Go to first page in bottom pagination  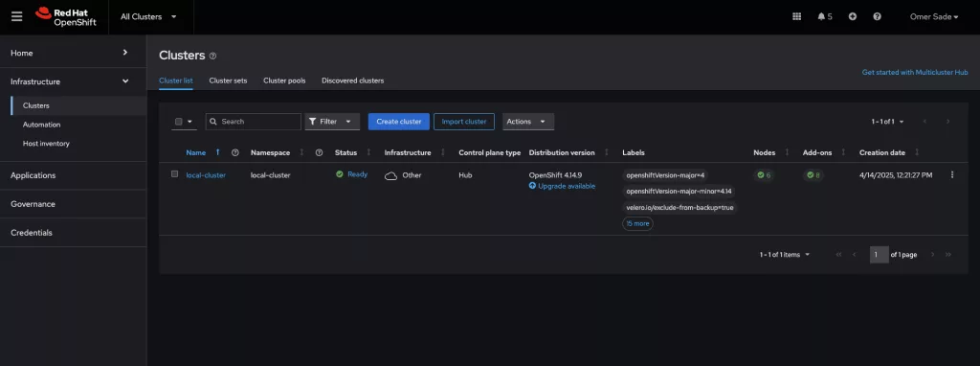838,255
